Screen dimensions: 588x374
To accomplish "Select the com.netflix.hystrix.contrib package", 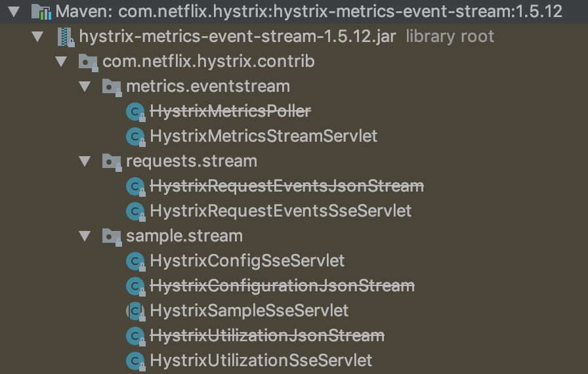I will [209, 62].
